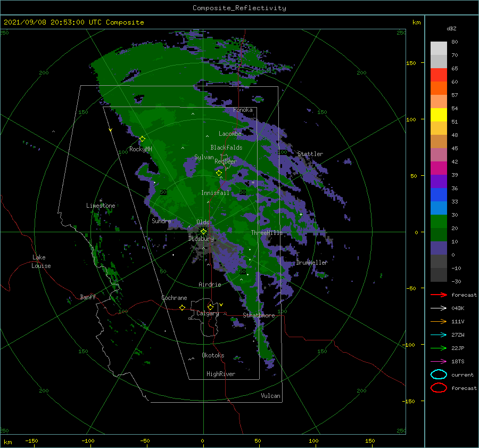Click the RockyMH label on map

pyautogui.click(x=141, y=149)
